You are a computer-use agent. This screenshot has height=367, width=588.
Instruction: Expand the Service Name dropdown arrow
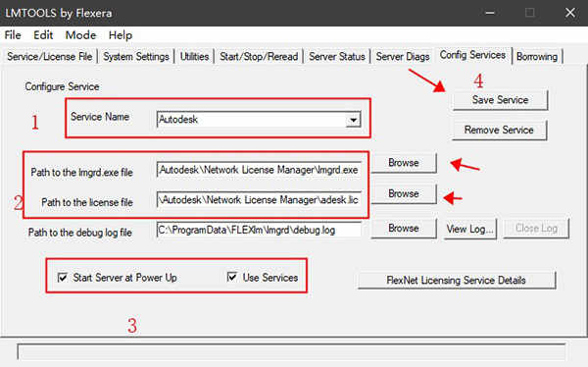(353, 120)
